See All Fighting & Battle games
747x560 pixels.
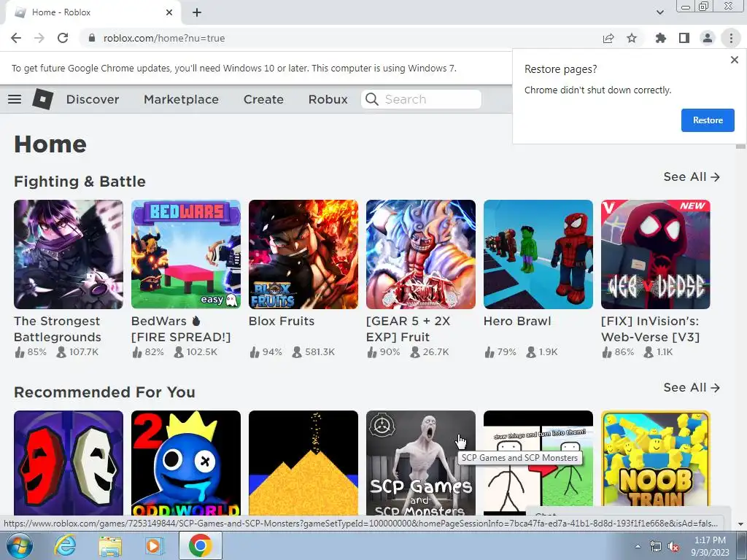click(x=692, y=176)
